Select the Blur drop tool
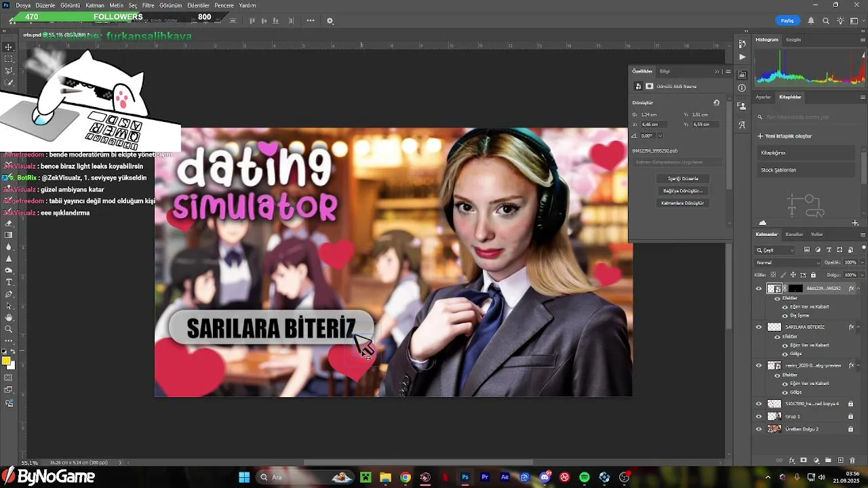Viewport: 868px width, 488px height. click(9, 247)
